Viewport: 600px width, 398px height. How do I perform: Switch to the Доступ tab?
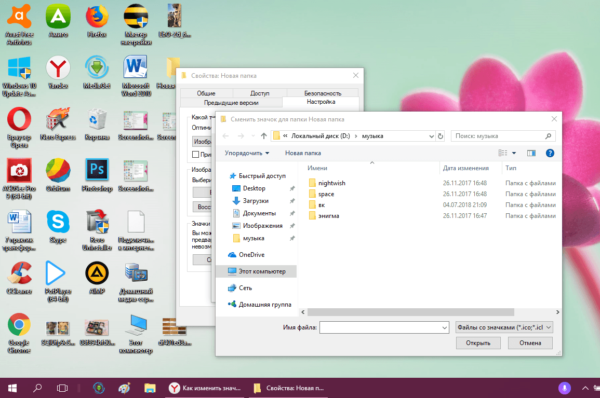point(259,93)
